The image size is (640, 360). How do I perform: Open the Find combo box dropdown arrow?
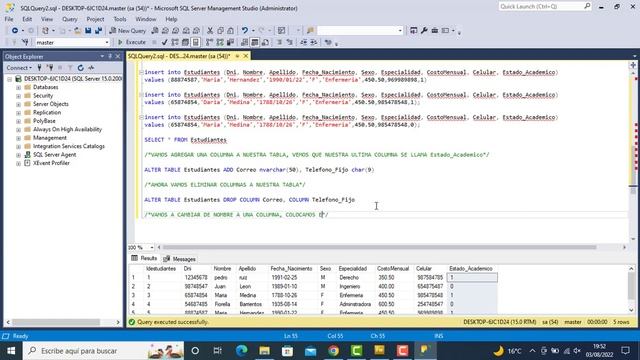pos(400,31)
